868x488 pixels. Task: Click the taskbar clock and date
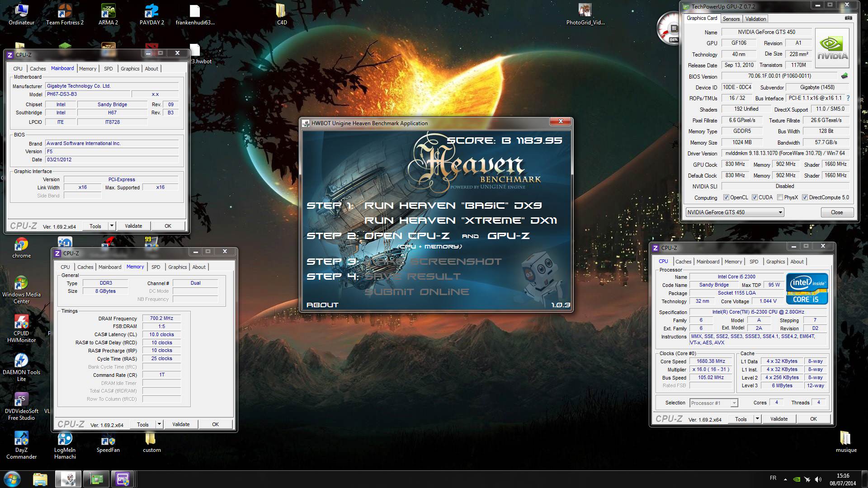tap(843, 479)
